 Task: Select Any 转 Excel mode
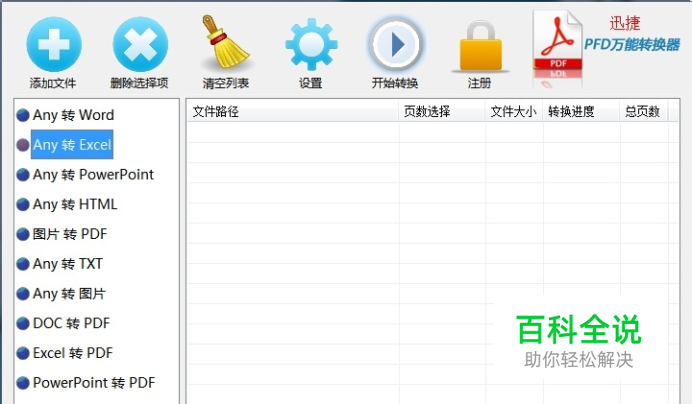(x=72, y=145)
